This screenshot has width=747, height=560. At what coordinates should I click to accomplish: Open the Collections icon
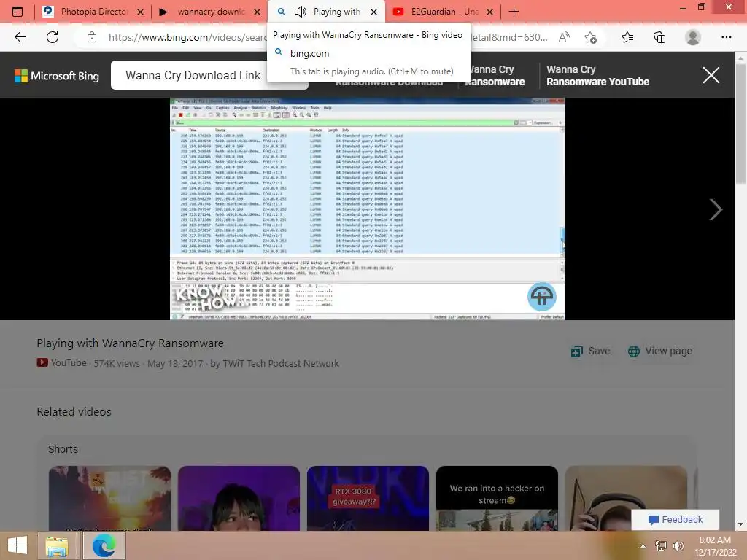click(x=659, y=37)
